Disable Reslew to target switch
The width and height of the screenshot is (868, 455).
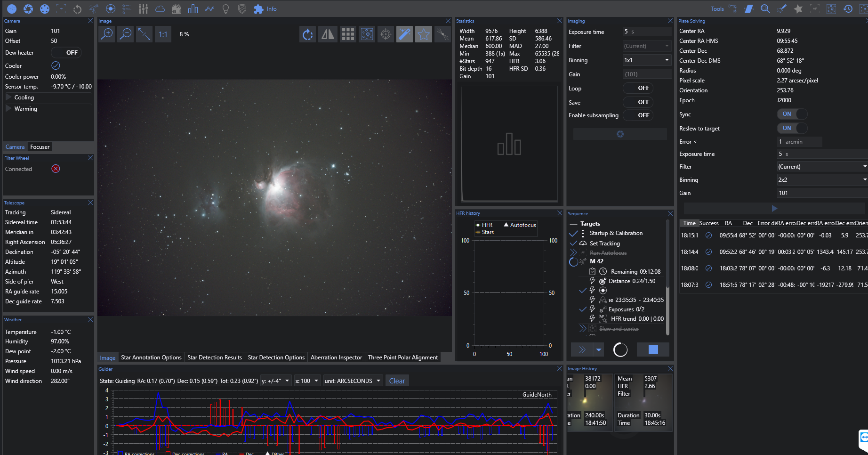point(792,128)
